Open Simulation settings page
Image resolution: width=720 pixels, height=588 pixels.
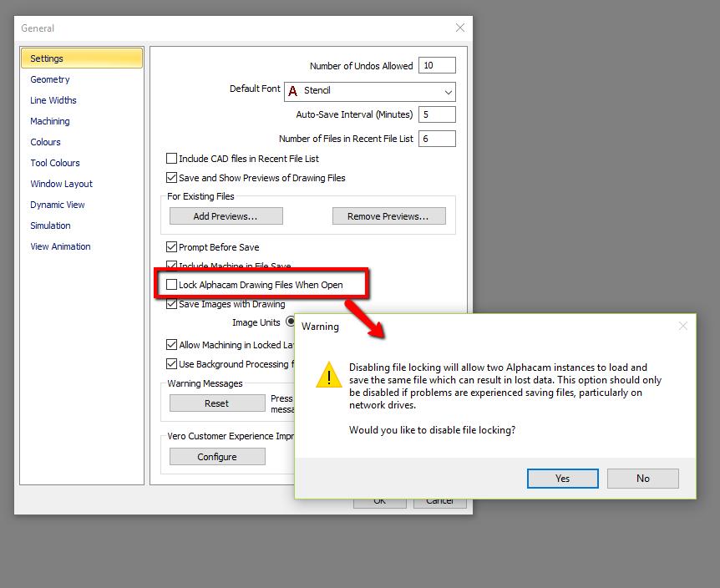pos(50,226)
